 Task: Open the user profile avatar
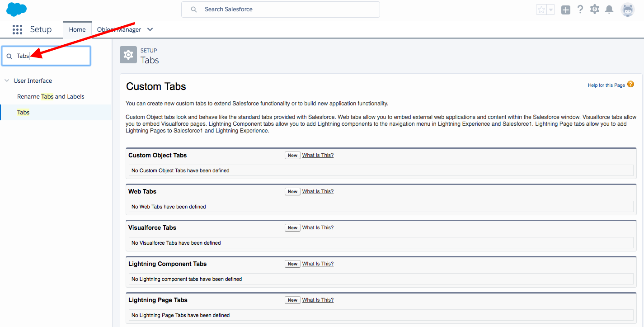click(x=628, y=9)
